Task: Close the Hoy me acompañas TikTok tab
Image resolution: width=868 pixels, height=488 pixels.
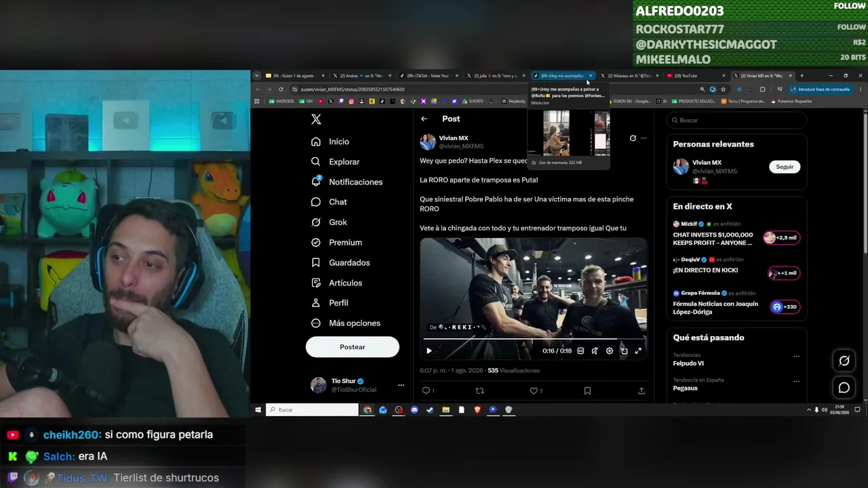Action: [591, 76]
